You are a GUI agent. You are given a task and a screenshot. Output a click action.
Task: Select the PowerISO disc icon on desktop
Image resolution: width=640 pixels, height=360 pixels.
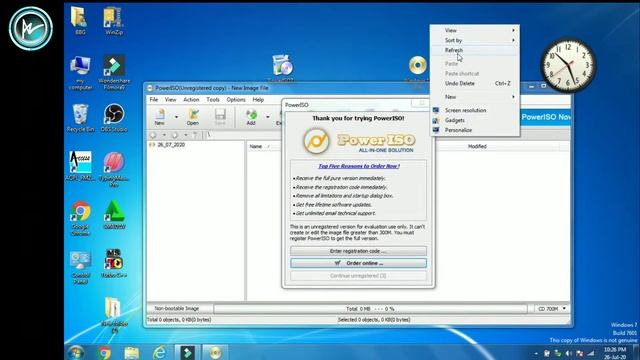(x=417, y=65)
